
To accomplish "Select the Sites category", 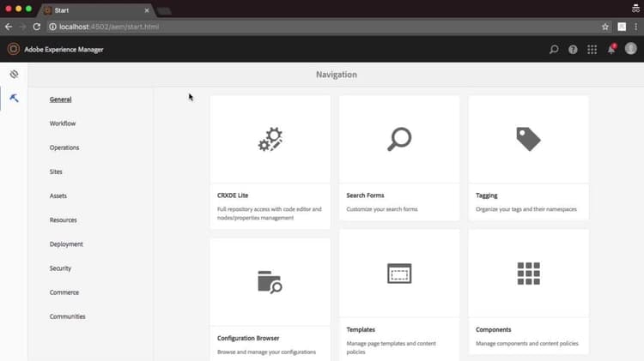I will [56, 171].
